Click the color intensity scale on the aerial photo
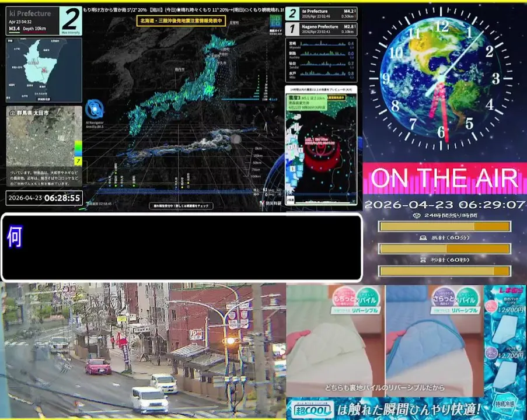The image size is (527, 420). coord(78,149)
